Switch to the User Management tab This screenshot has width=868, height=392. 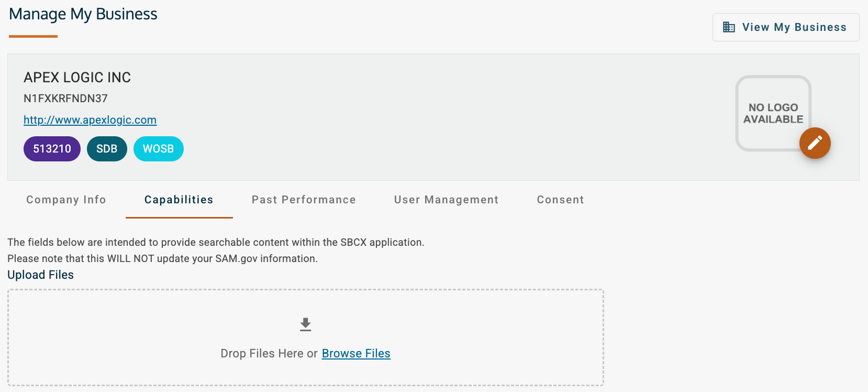(x=446, y=200)
